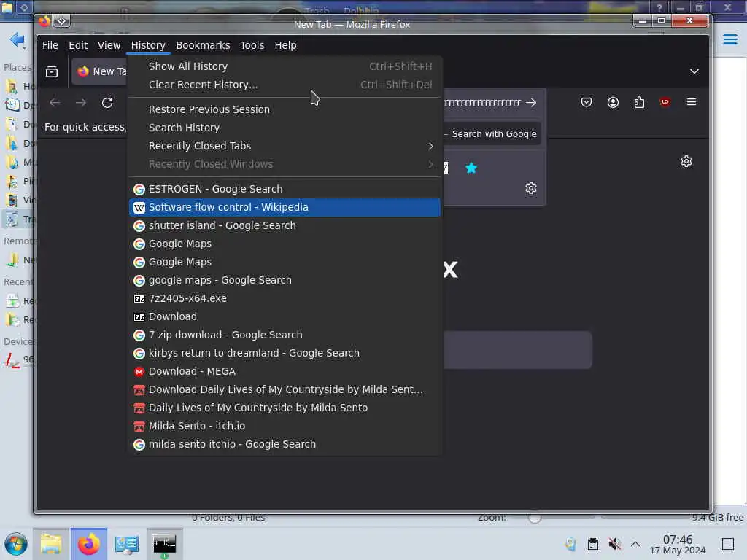Click the Firefox View icon
Viewport: 747px width, 560px height.
52,72
